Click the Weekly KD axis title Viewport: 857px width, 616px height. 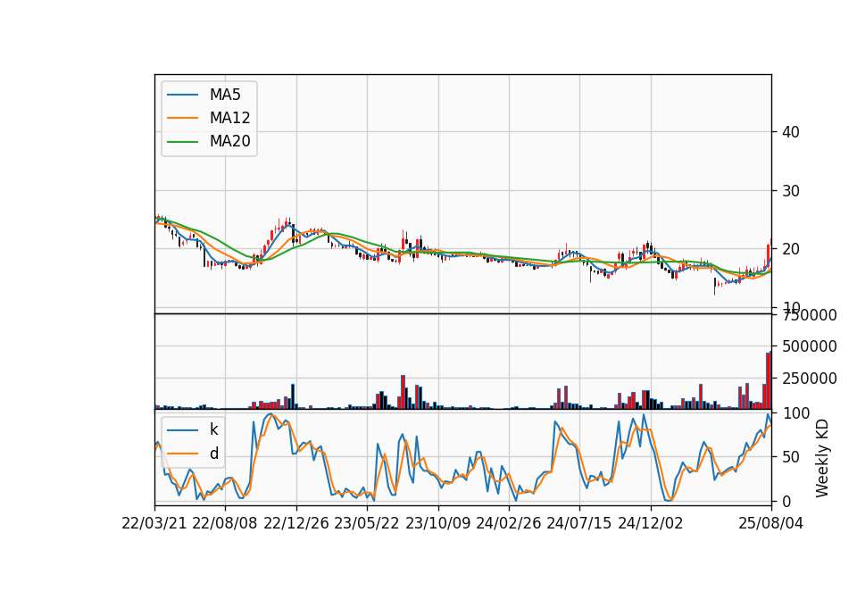click(x=822, y=458)
